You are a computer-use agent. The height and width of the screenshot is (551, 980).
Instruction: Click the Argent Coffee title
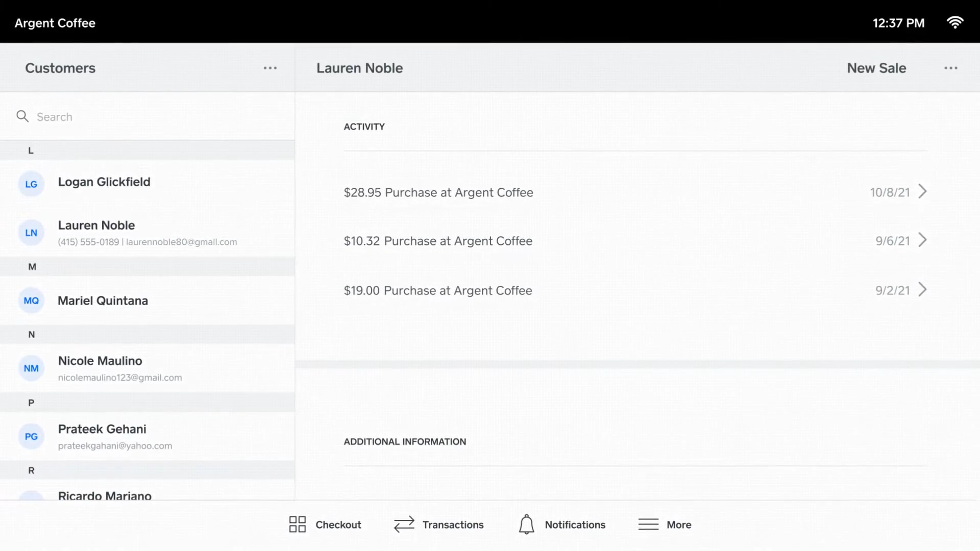(55, 23)
